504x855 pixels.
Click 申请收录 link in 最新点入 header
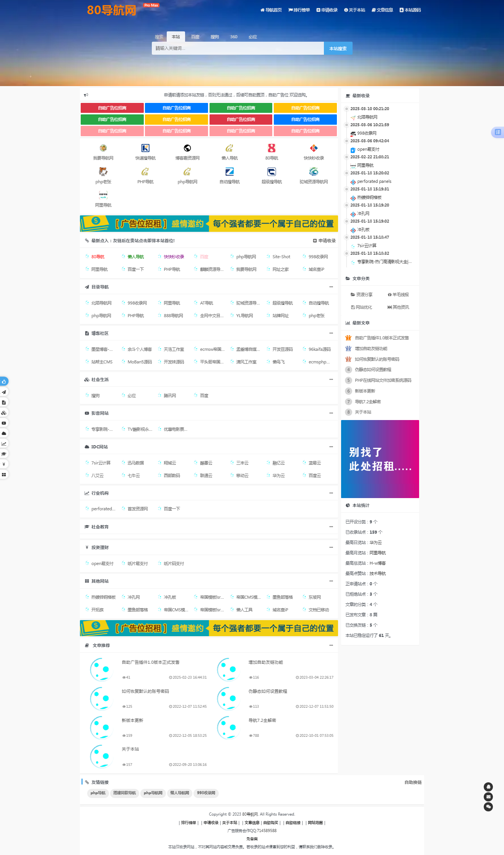(x=324, y=241)
